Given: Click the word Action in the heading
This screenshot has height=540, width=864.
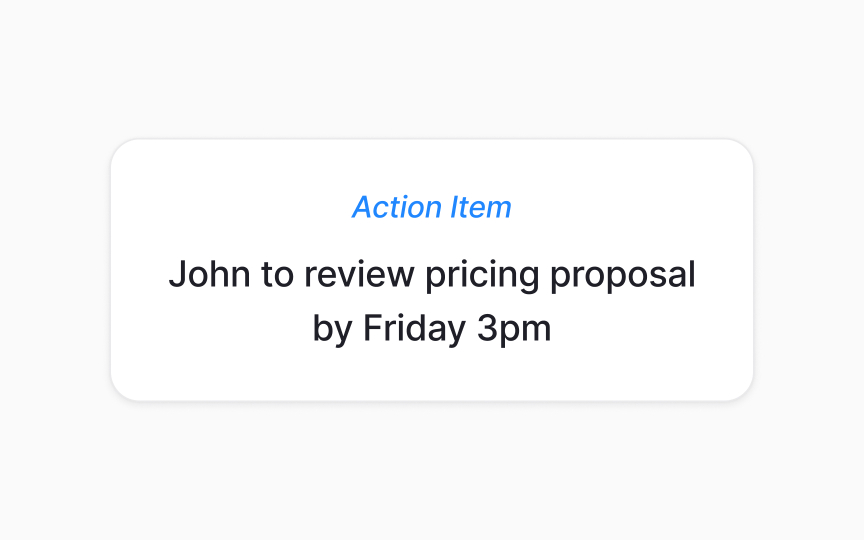Looking at the screenshot, I should pos(397,207).
